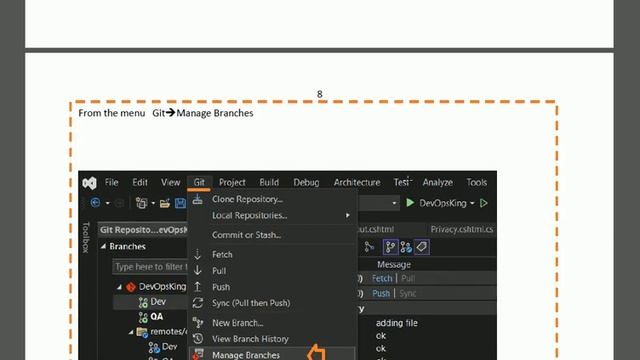Screen dimensions: 640x360
Task: Click the Manage Branches icon in menu
Action: (198, 355)
